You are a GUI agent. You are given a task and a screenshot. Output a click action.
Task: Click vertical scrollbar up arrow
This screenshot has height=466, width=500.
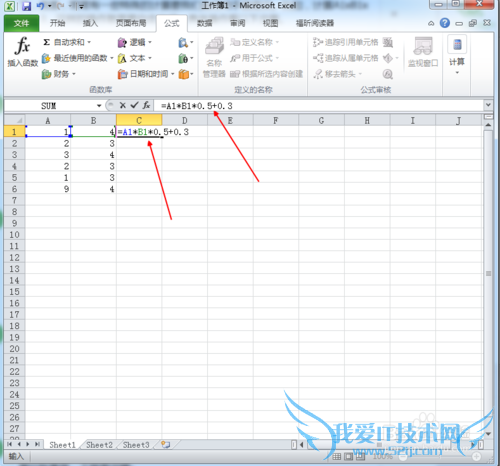coord(488,125)
